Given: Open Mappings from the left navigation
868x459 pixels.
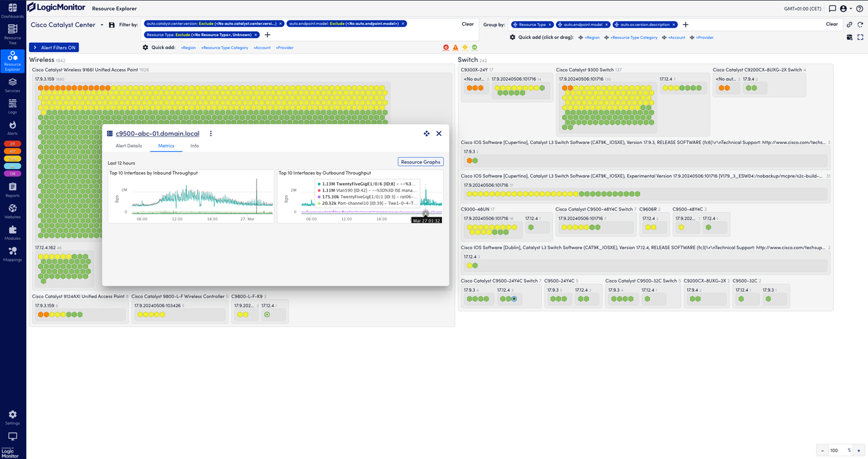Looking at the screenshot, I should click(12, 254).
